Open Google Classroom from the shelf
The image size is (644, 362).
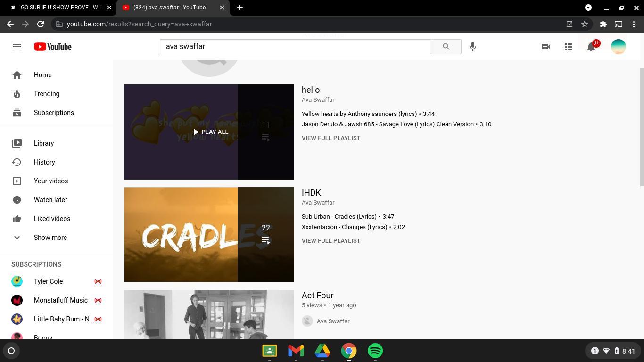click(x=270, y=351)
